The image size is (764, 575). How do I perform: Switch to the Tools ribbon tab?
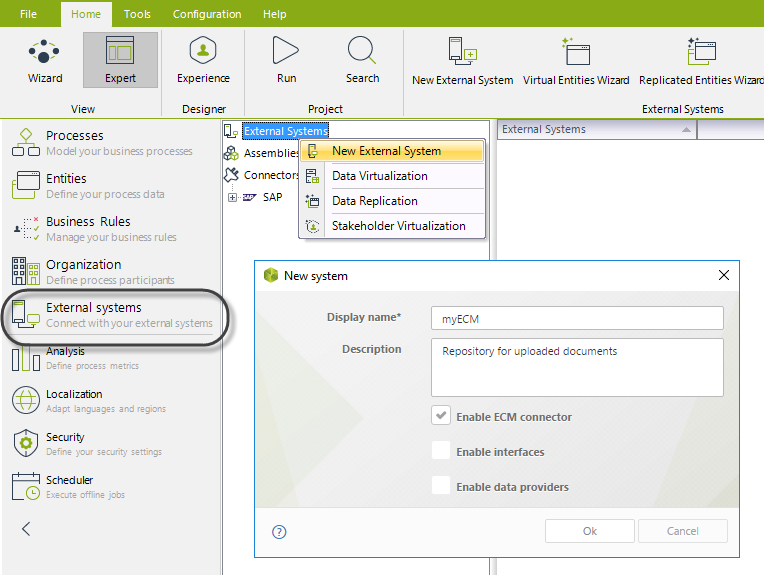click(x=137, y=14)
